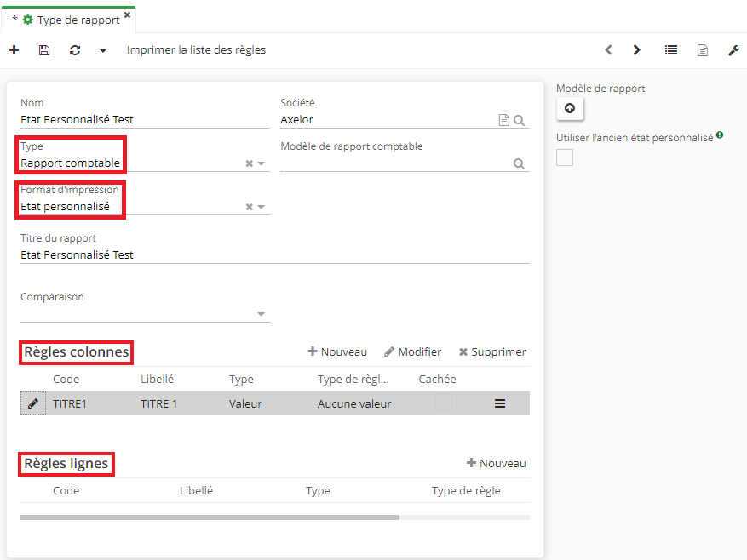Save the report type with floppy icon
Image resolution: width=747 pixels, height=560 pixels.
(44, 50)
